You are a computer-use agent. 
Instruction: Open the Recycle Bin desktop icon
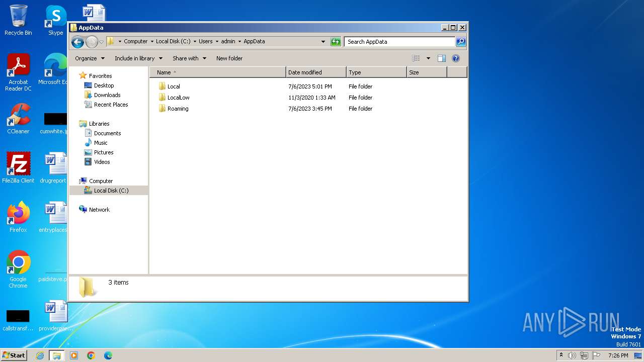click(18, 20)
